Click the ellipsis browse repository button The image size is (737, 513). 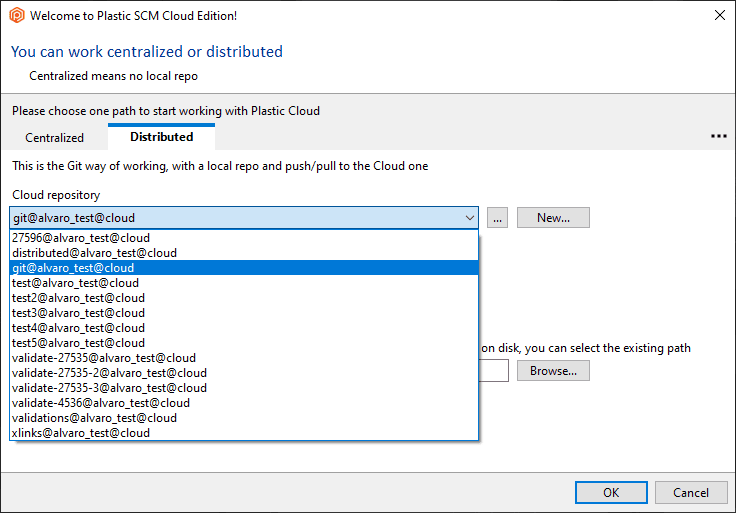[x=497, y=218]
